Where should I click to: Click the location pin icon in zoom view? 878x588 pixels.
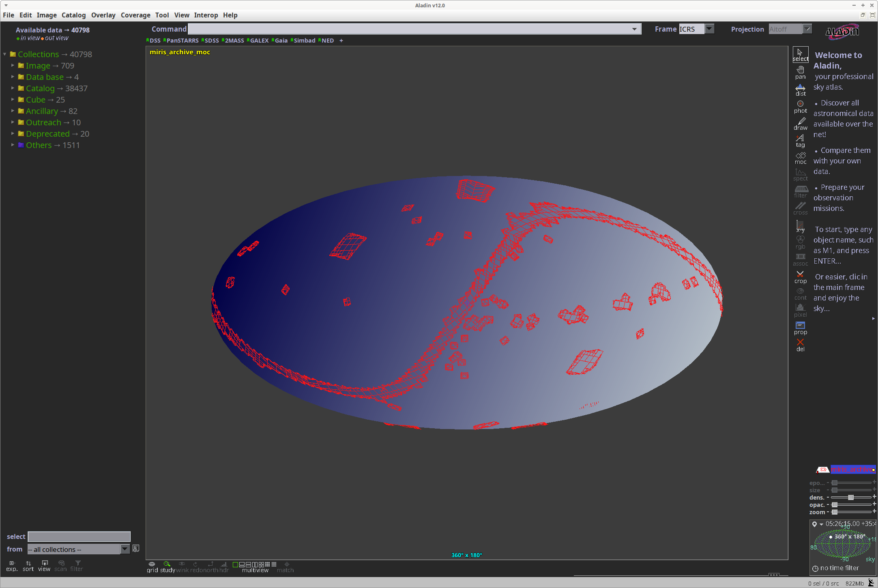[814, 524]
